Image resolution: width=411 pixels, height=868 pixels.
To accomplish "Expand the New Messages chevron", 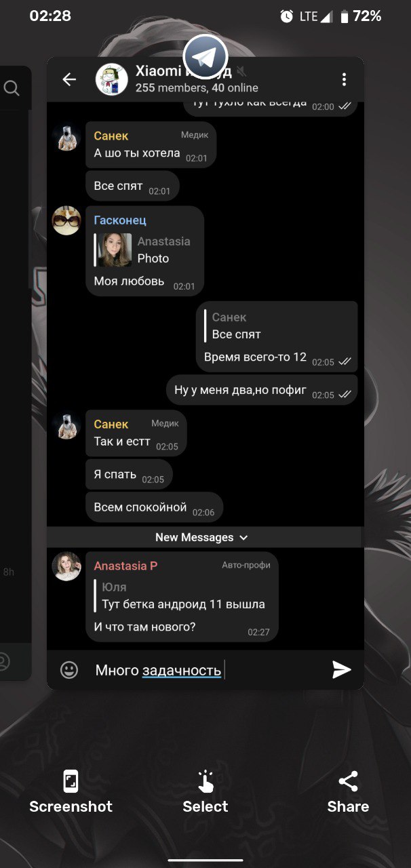I will (x=244, y=538).
